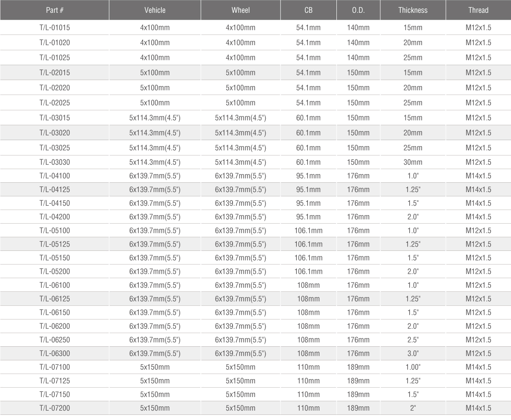
Task: Click the CB value in the T/L-05100 row
Action: (x=308, y=230)
